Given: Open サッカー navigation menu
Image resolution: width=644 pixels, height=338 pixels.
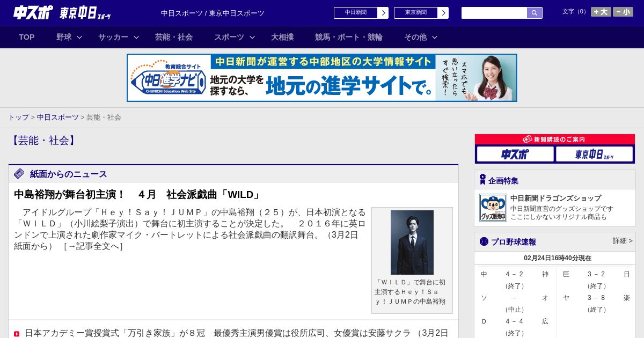Looking at the screenshot, I should pos(113,37).
